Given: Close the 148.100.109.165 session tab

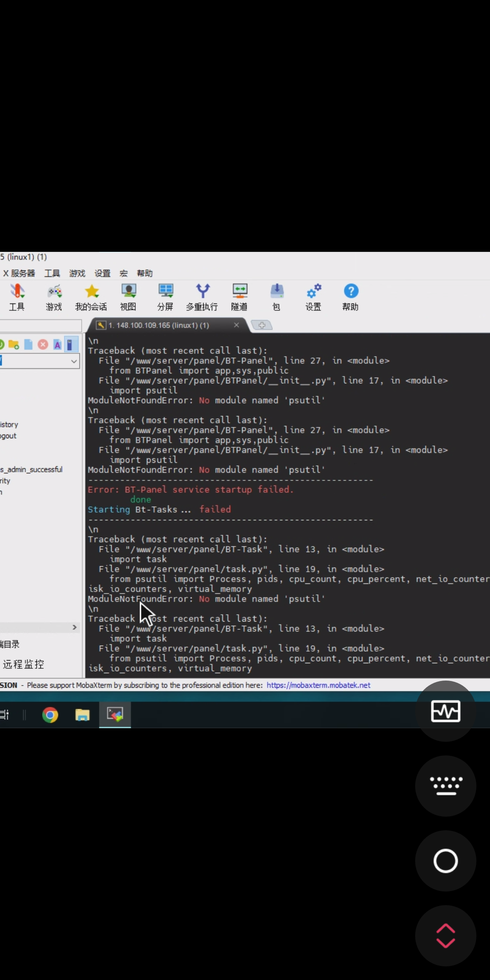Looking at the screenshot, I should click(236, 325).
